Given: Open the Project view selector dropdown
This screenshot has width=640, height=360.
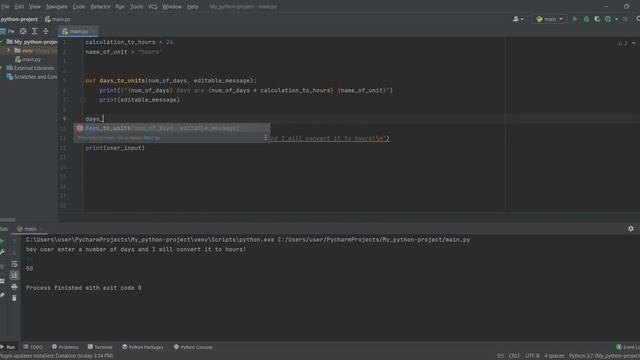Looking at the screenshot, I should (x=7, y=31).
